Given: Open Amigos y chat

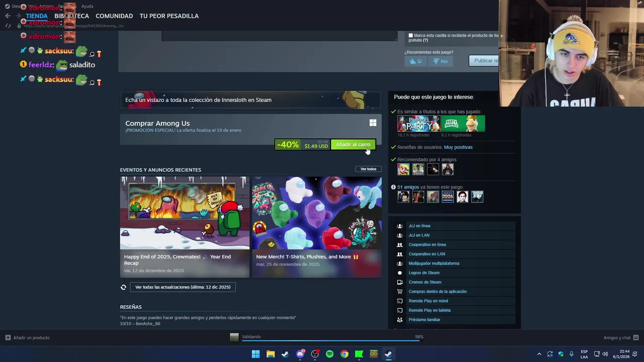Looking at the screenshot, I should point(621,338).
